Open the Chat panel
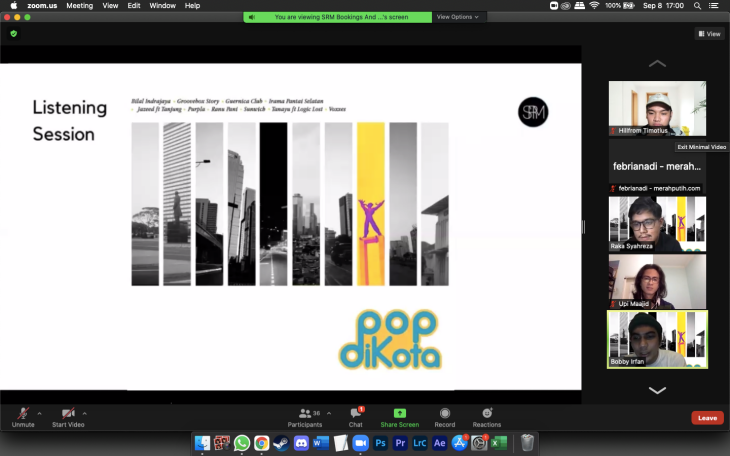Image resolution: width=730 pixels, height=456 pixels. tap(356, 417)
